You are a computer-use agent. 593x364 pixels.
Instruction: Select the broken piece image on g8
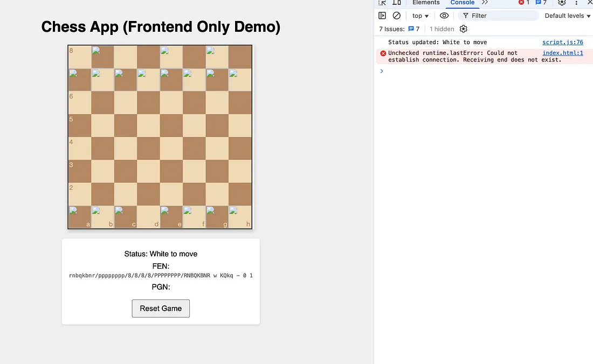pos(217,57)
